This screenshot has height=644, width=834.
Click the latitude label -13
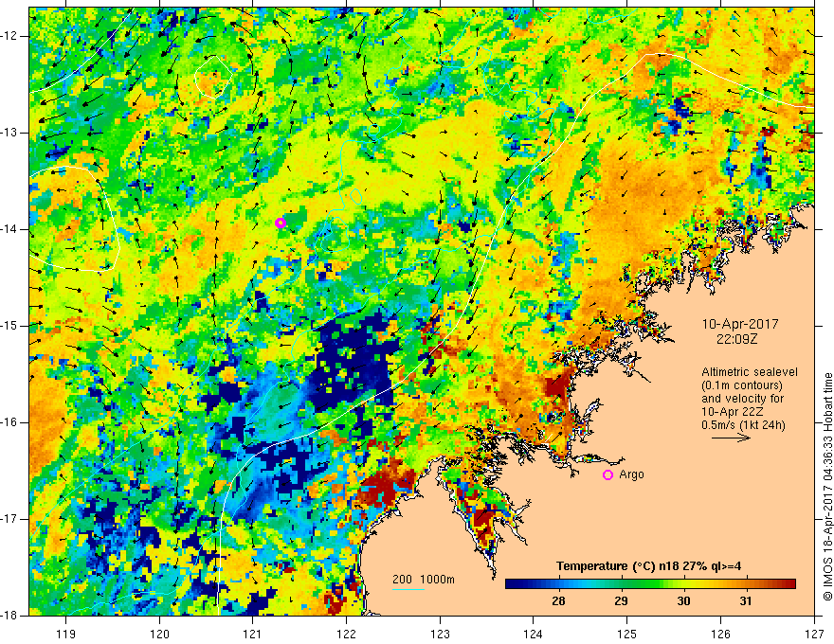pyautogui.click(x=9, y=133)
